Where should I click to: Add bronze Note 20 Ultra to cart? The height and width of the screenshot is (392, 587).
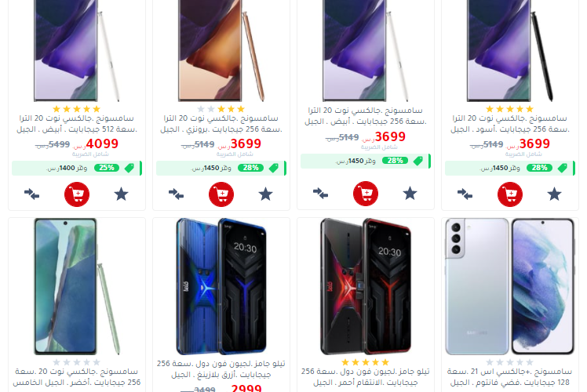tap(221, 194)
